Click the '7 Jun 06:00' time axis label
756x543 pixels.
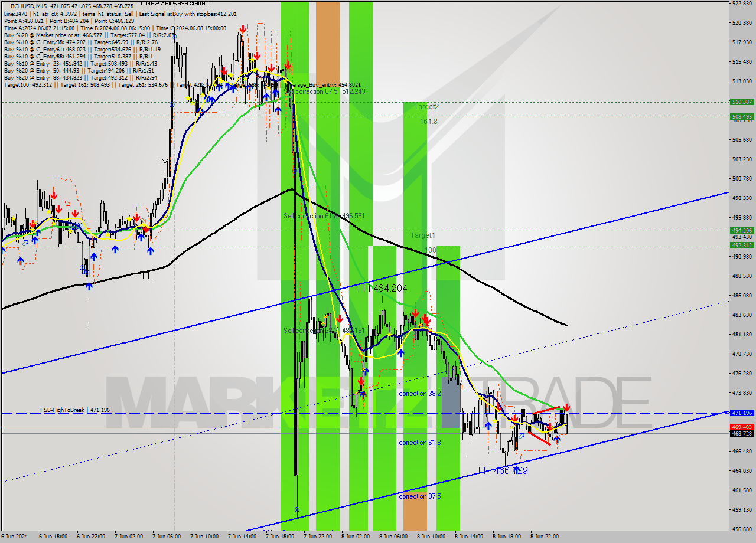pyautogui.click(x=167, y=537)
